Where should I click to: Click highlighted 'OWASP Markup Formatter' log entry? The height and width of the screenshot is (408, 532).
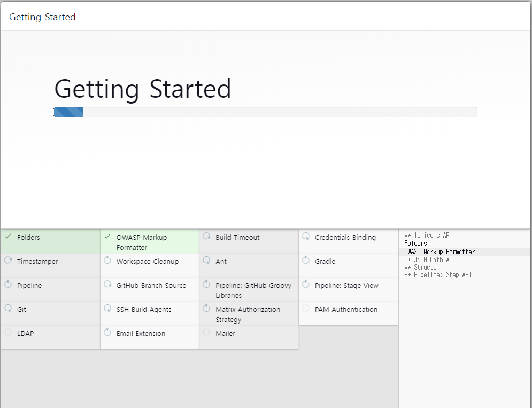[x=440, y=252]
